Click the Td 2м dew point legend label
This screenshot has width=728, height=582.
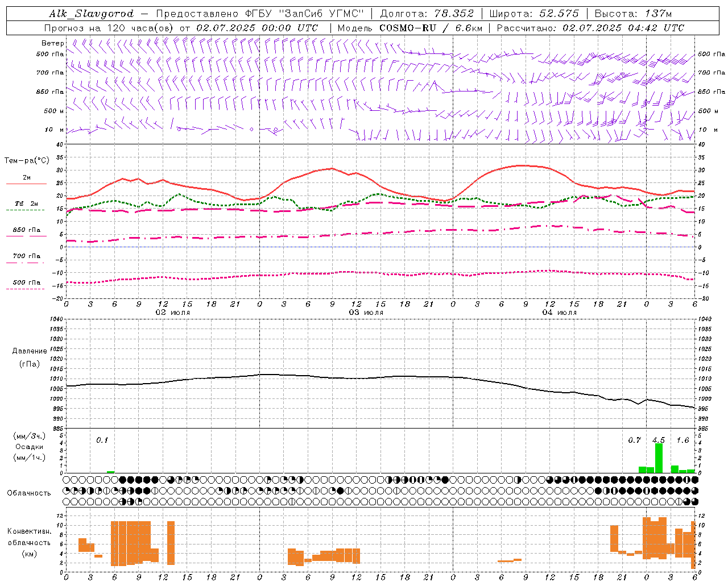[x=27, y=203]
